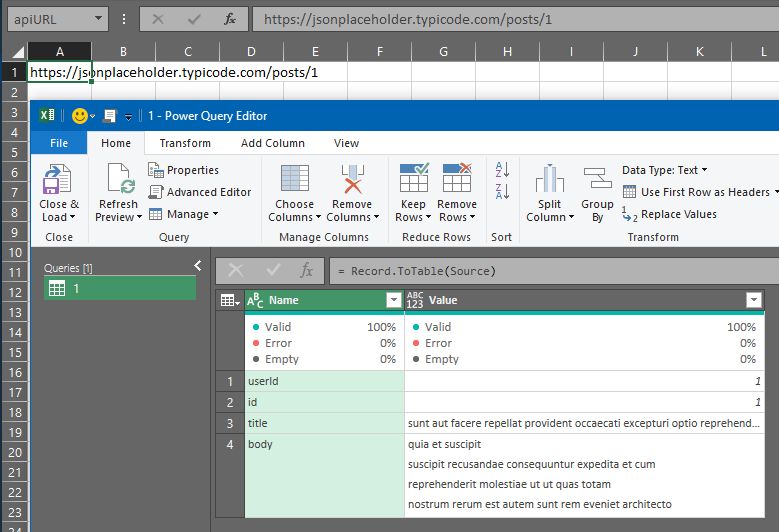Click the Refresh Preview icon
Screen dimensions: 779x532
121,178
